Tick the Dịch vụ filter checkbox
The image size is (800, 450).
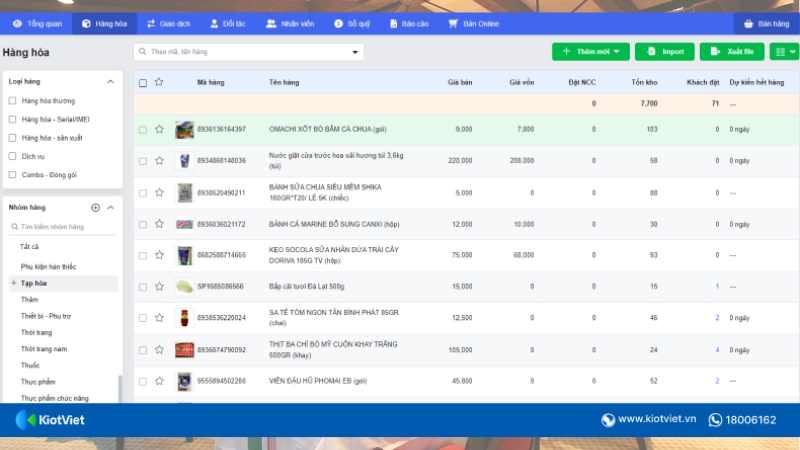(x=12, y=156)
